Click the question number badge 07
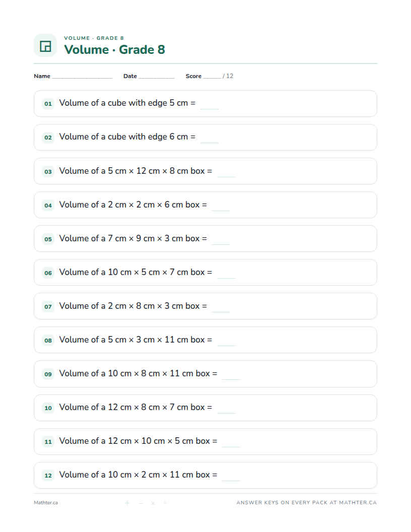 point(48,306)
